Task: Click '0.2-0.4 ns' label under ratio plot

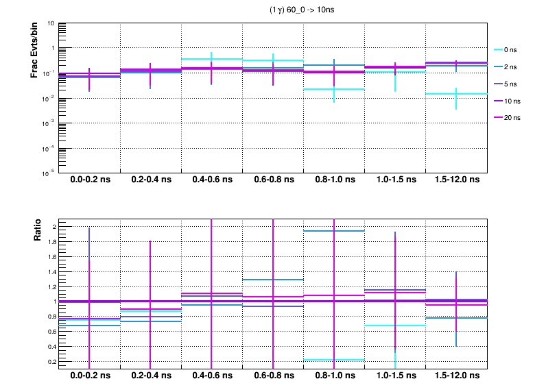Action: pos(151,376)
